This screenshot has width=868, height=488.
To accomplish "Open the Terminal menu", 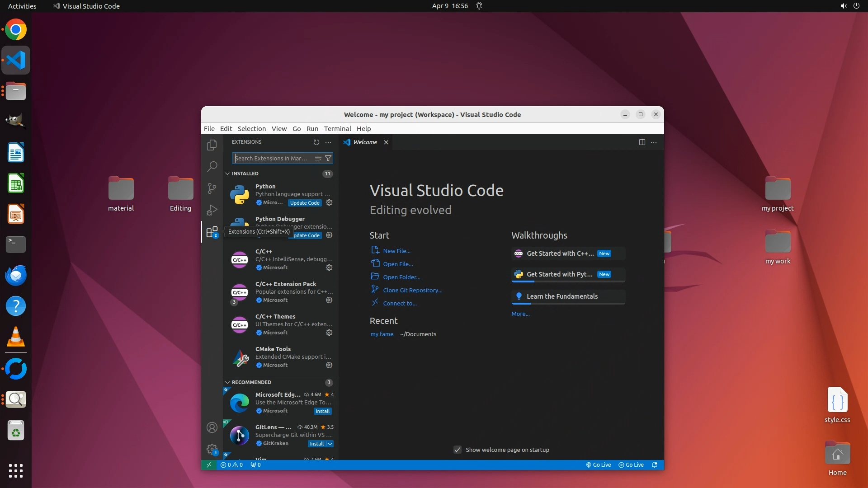I will (x=337, y=128).
